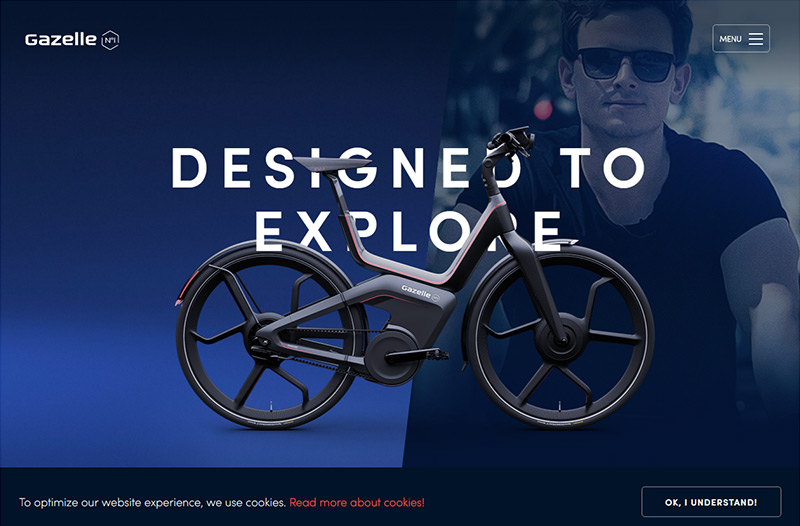Click the red rear fender light

183,290
